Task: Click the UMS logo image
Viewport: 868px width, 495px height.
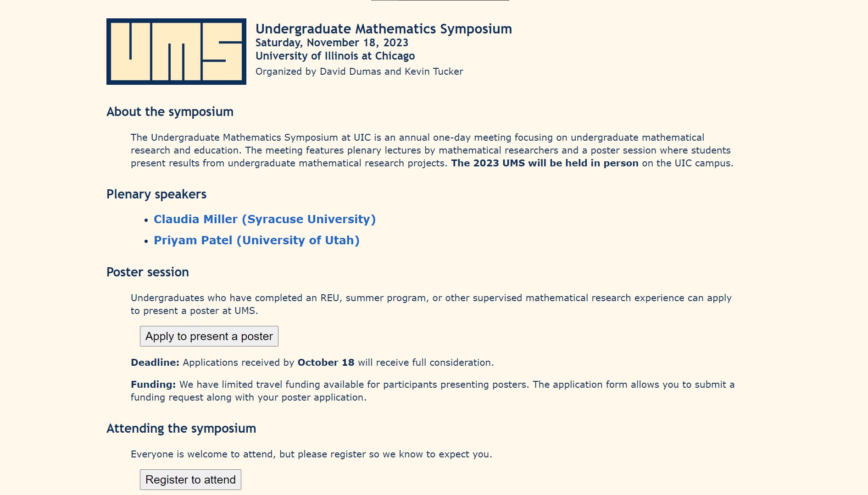Action: (x=176, y=51)
